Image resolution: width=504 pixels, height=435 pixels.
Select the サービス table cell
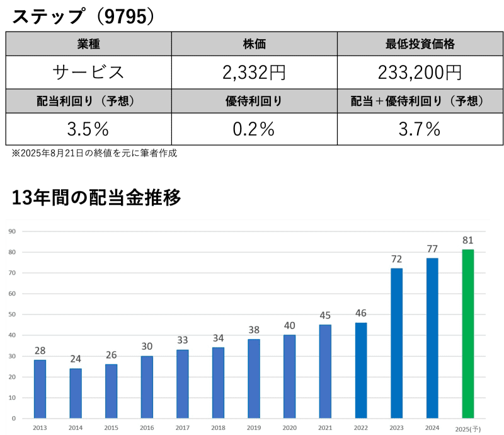point(88,72)
